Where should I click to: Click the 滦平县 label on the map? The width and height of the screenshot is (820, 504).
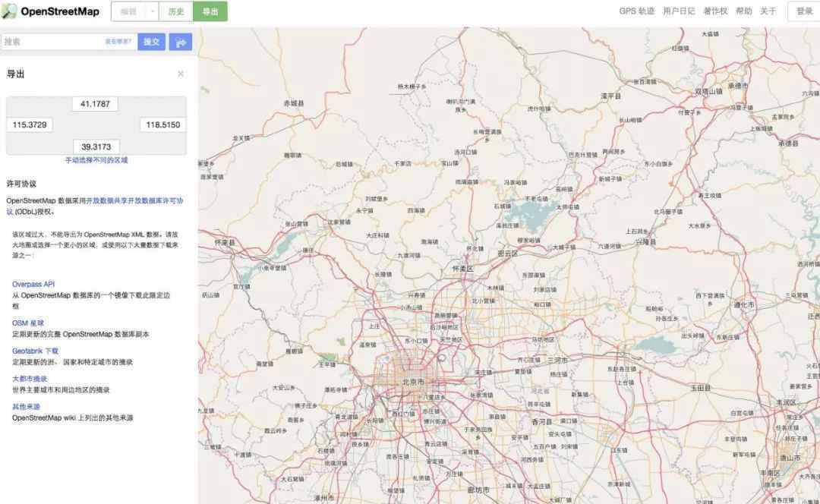point(610,96)
